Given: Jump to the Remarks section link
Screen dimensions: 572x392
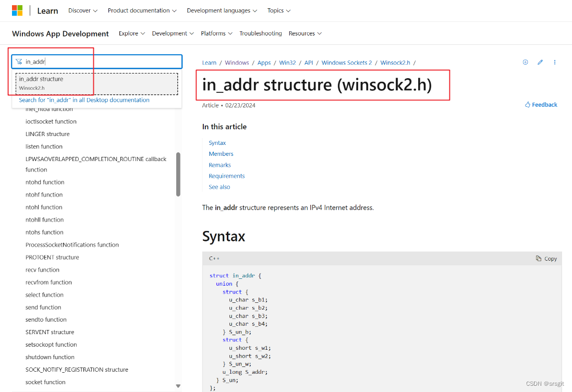Looking at the screenshot, I should coord(220,165).
